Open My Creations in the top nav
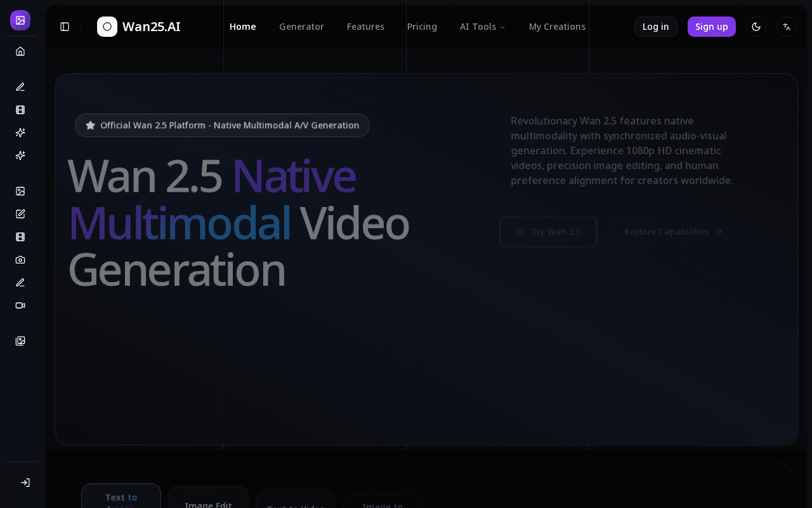Screen dimensions: 812x508 coord(557,27)
